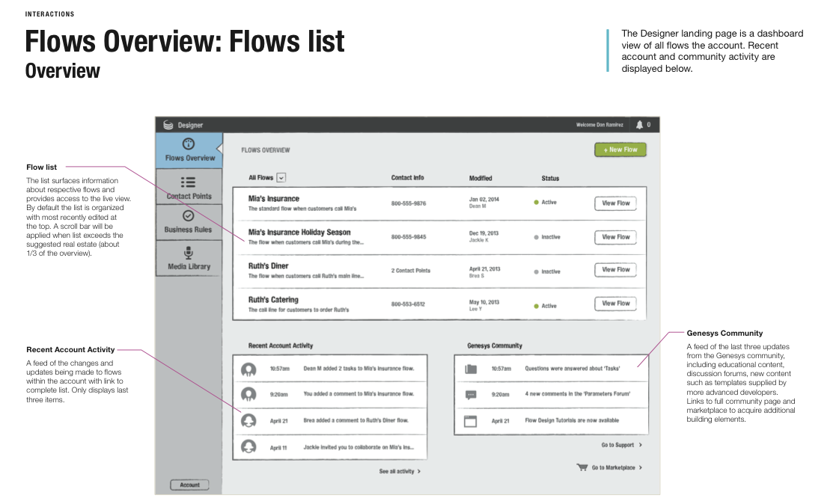Open 'Questions were answered about Tasks' item
Image resolution: width=830 pixels, height=504 pixels.
click(x=573, y=369)
